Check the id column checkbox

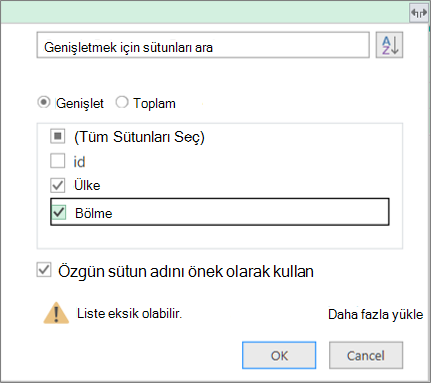[58, 161]
